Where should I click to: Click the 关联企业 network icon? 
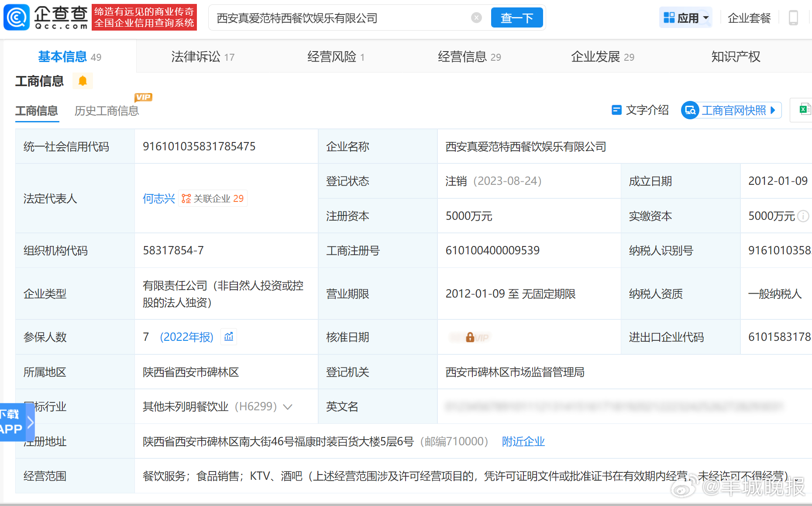pyautogui.click(x=186, y=199)
